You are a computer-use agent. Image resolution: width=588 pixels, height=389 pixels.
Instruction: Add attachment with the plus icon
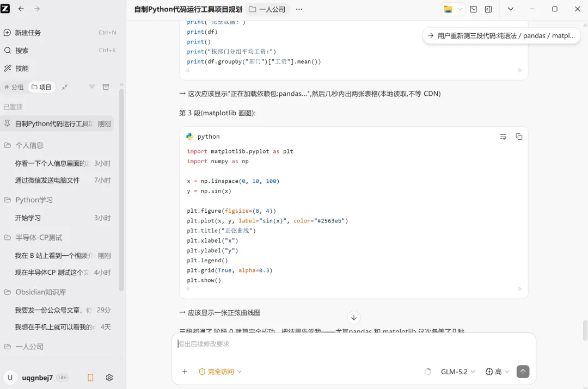185,372
